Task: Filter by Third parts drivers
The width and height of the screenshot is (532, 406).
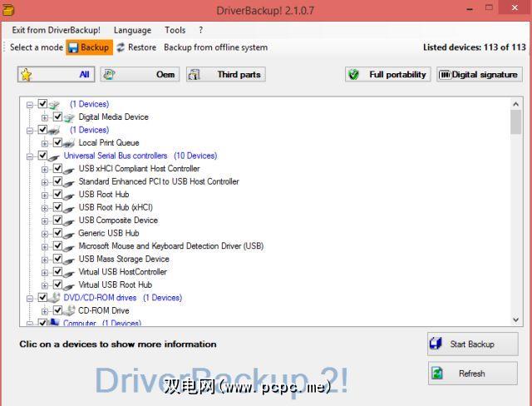Action: 225,74
